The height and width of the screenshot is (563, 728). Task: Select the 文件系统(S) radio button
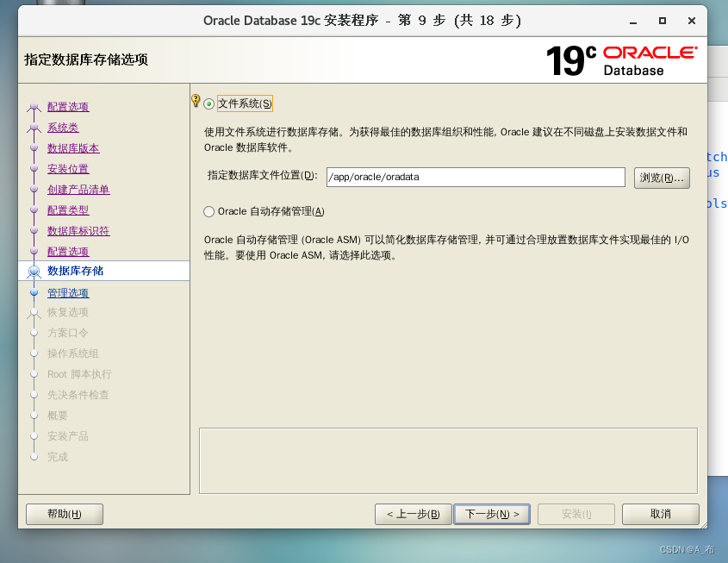209,104
